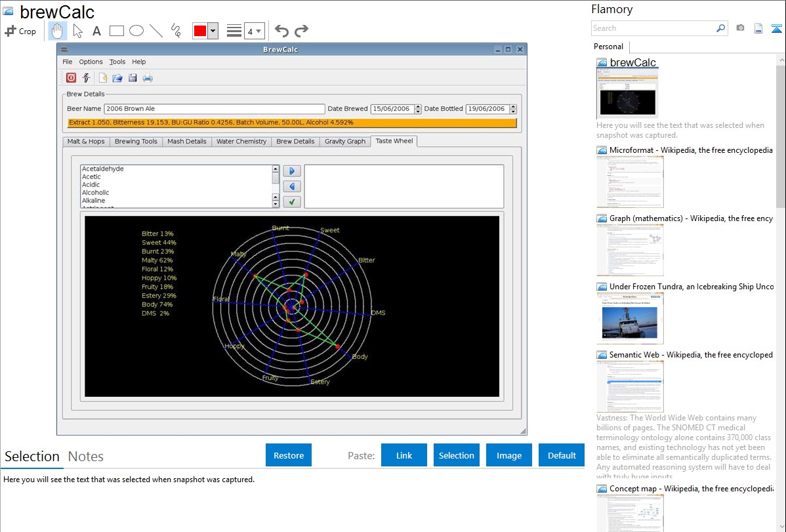Open the Tools menu in BrewCalc
This screenshot has height=532, width=786.
pyautogui.click(x=117, y=62)
